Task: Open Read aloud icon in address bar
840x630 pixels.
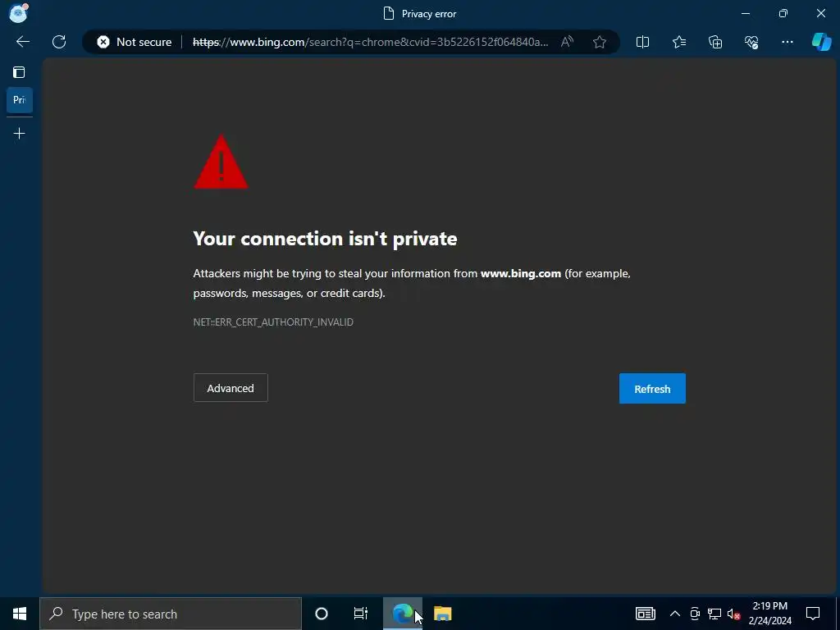Action: (x=568, y=42)
